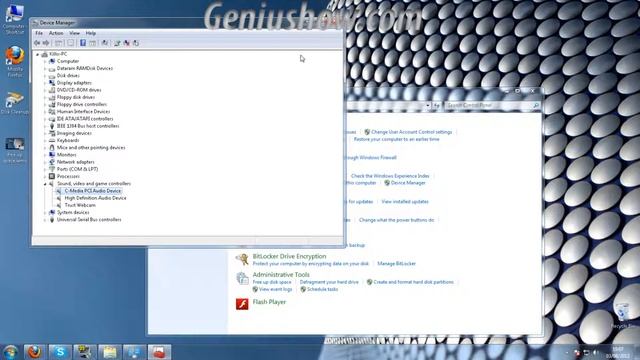Open the Computer Shortcut desktop icon
This screenshot has width=640, height=360.
pos(15,19)
